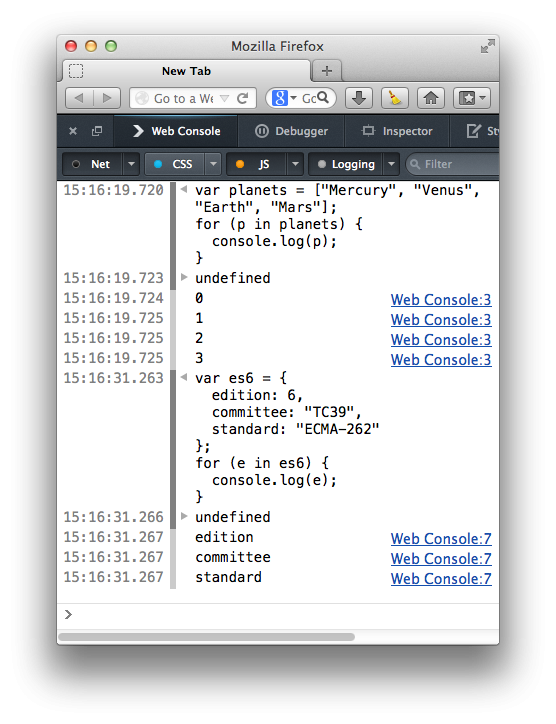The image size is (556, 724).
Task: Toggle the CSS message filter
Action: coord(175,164)
